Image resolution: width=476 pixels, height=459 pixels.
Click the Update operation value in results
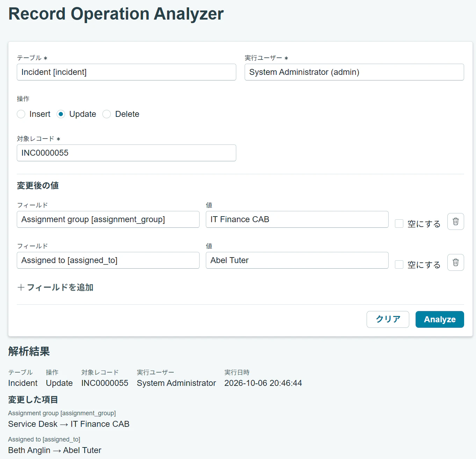coord(59,383)
